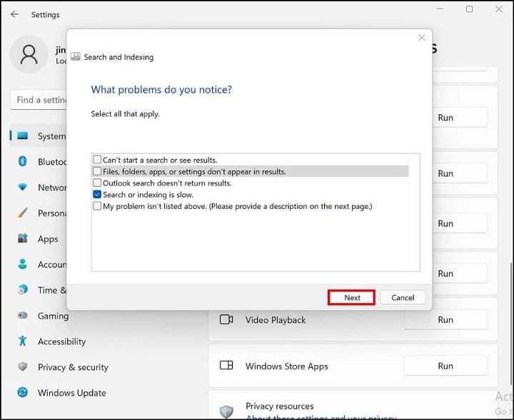Minimize the Settings window
The image size is (514, 420).
click(x=440, y=9)
